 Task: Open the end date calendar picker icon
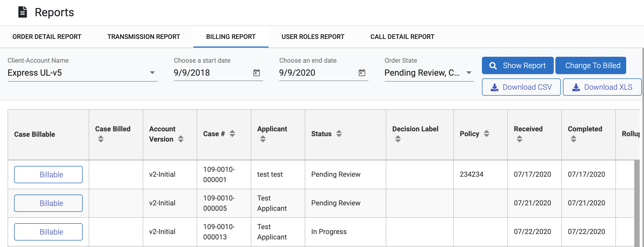click(x=362, y=73)
